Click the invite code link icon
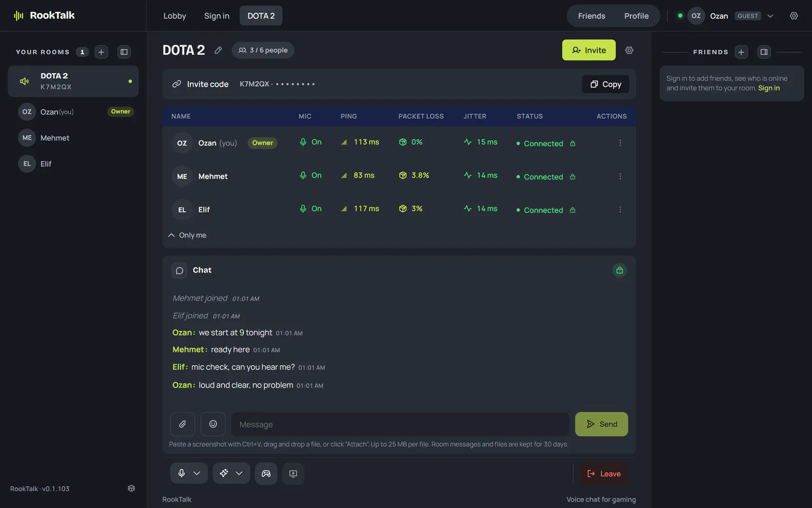Image resolution: width=812 pixels, height=508 pixels. tap(177, 84)
